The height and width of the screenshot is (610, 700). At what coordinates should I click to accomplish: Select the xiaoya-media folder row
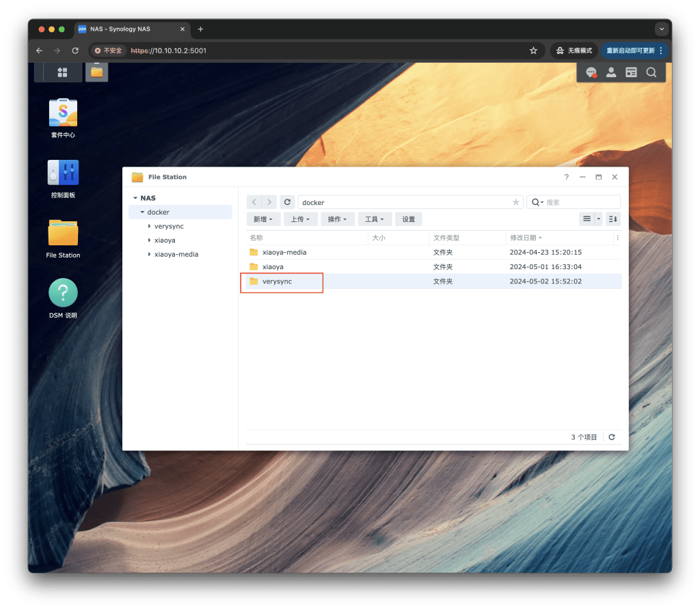(433, 252)
